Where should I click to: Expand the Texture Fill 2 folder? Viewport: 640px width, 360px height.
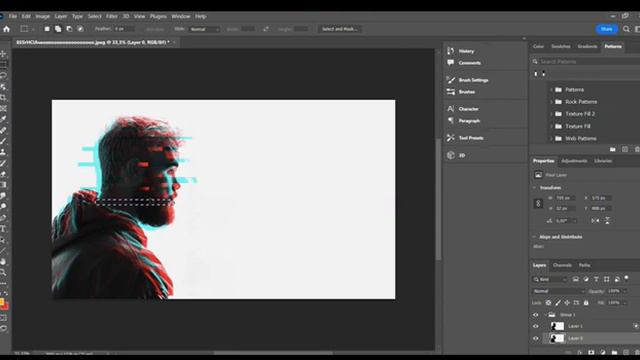tap(551, 114)
